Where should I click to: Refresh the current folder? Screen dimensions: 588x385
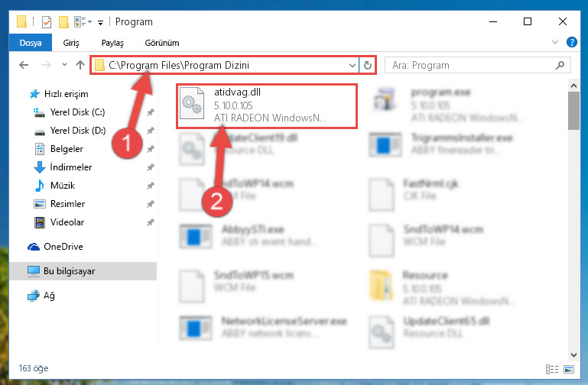click(x=368, y=66)
